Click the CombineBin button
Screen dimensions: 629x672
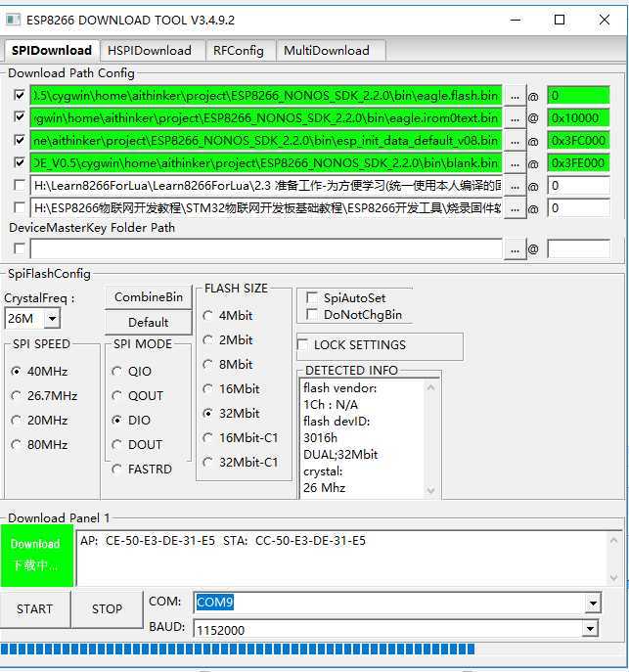[x=149, y=297]
